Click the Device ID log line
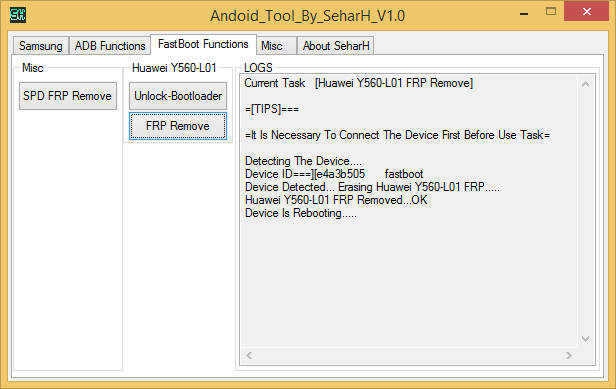 pos(334,174)
